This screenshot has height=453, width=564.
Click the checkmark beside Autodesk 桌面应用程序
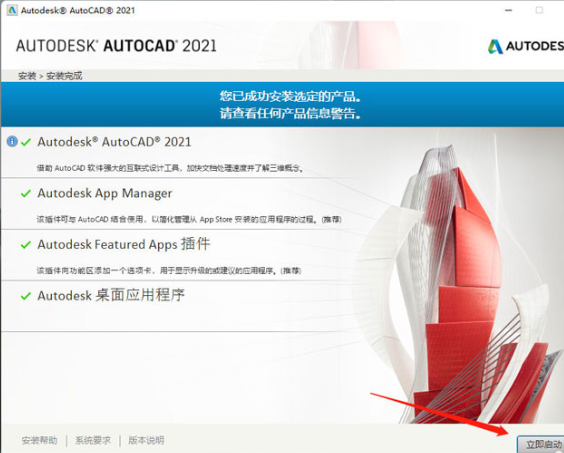(x=26, y=296)
